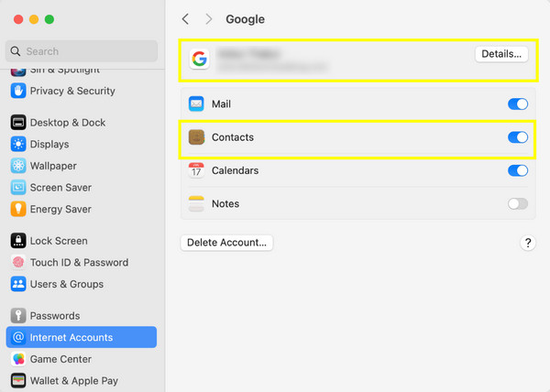
Task: Open Privacy & Security settings
Action: pyautogui.click(x=71, y=91)
